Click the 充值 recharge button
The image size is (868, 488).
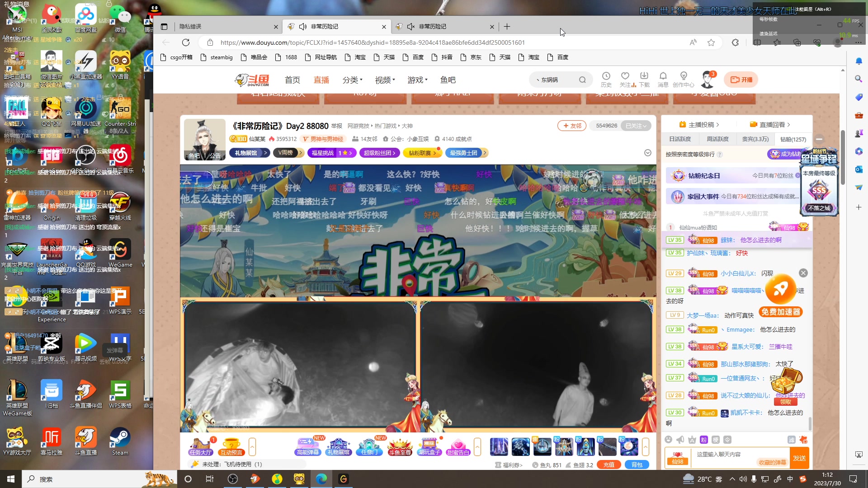(x=609, y=465)
